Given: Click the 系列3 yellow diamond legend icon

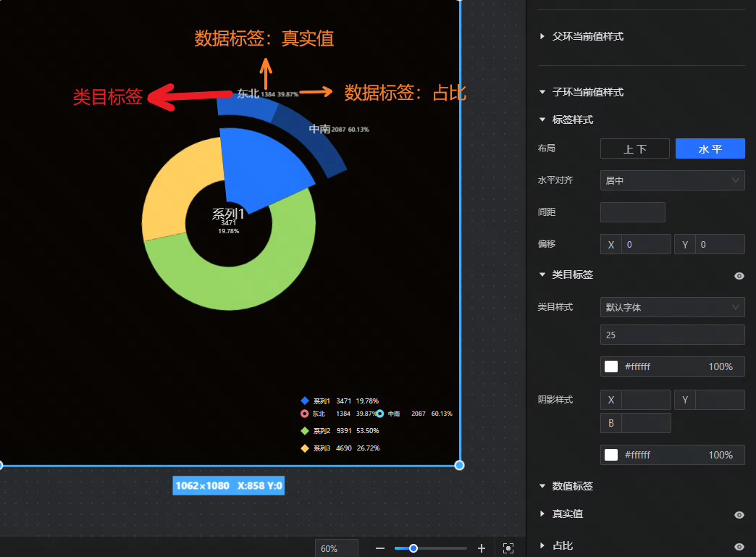Looking at the screenshot, I should [305, 448].
